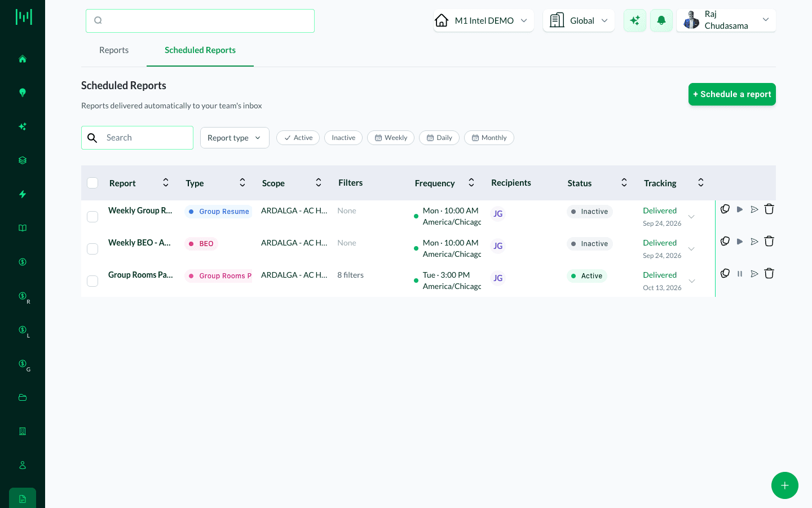Click the global search bar at top
The height and width of the screenshot is (508, 812).
coord(200,21)
